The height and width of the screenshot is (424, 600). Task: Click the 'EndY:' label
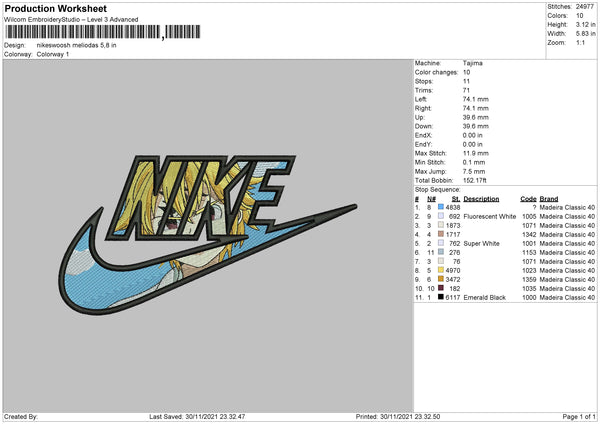[x=424, y=144]
